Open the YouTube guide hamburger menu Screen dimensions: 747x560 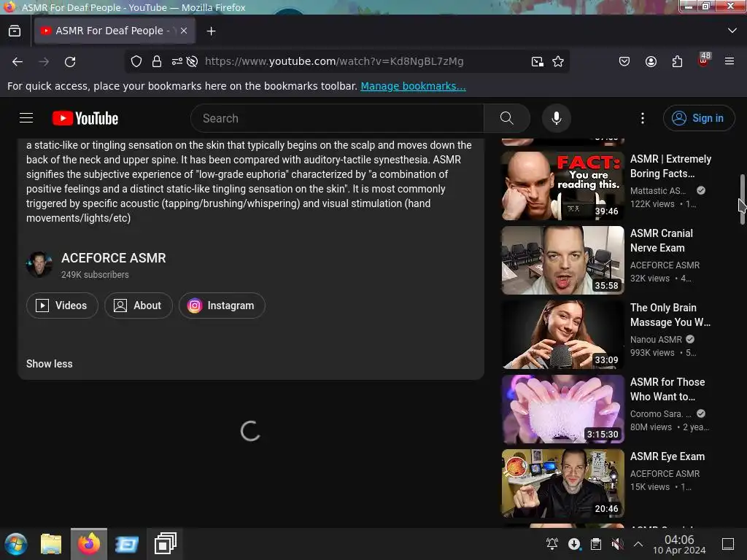[x=26, y=118]
